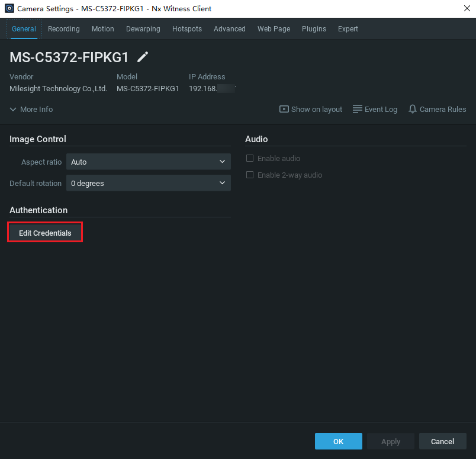
Task: Open the Plugins tab
Action: [x=314, y=29]
